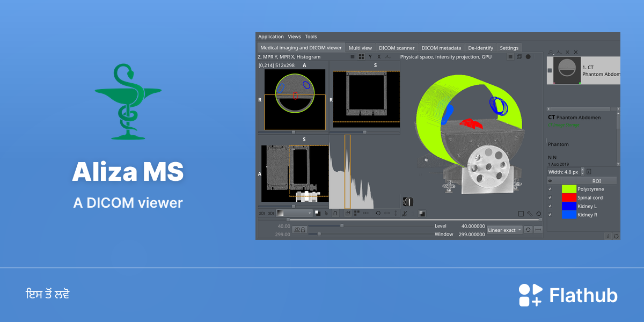Click the arch-shaped ROI tool icon
This screenshot has height=322, width=644.
[x=335, y=213]
